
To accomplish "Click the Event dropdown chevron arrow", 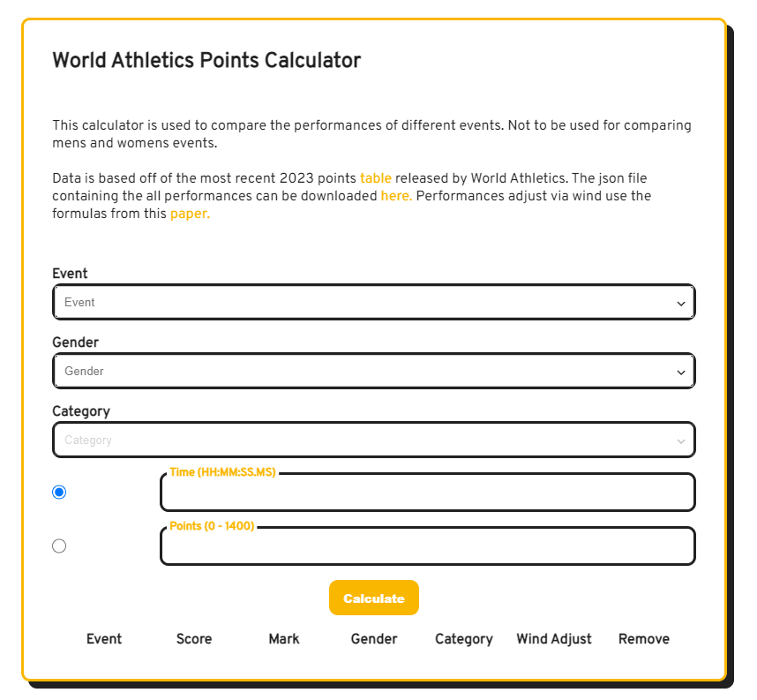I will (681, 303).
